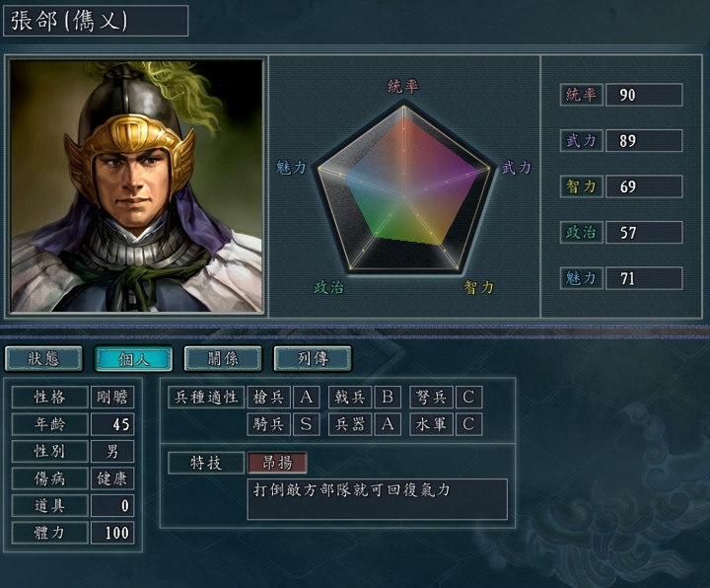Screen dimensions: 710x588
Task: Click the 政治 stat label box
Action: [582, 233]
